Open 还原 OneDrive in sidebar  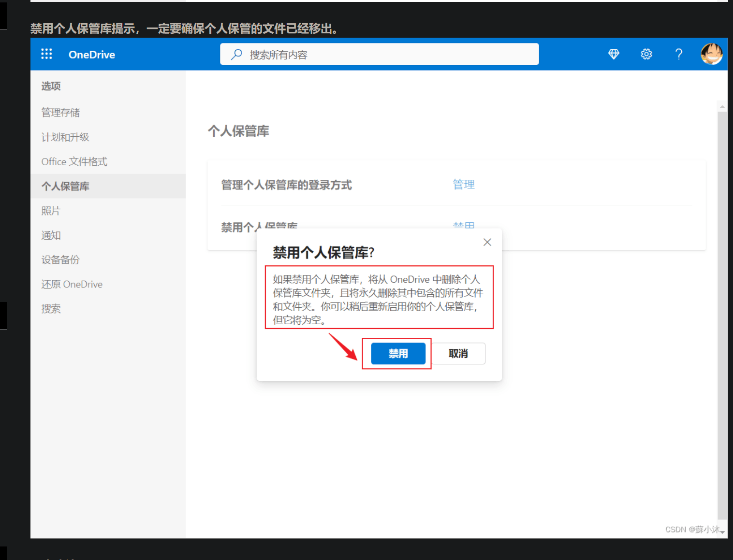(x=72, y=285)
